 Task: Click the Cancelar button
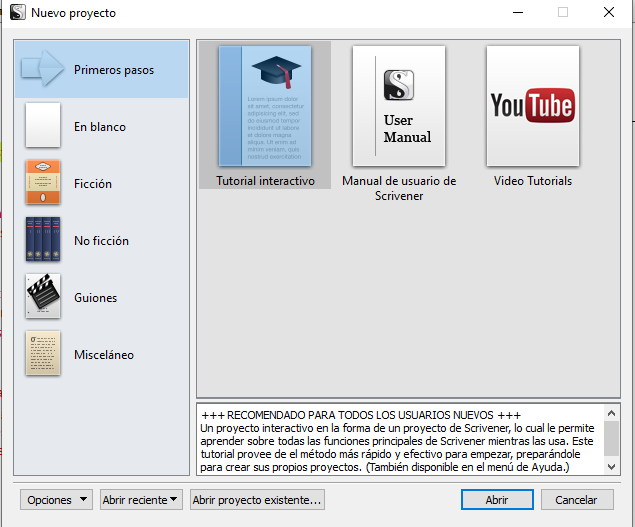click(x=577, y=499)
